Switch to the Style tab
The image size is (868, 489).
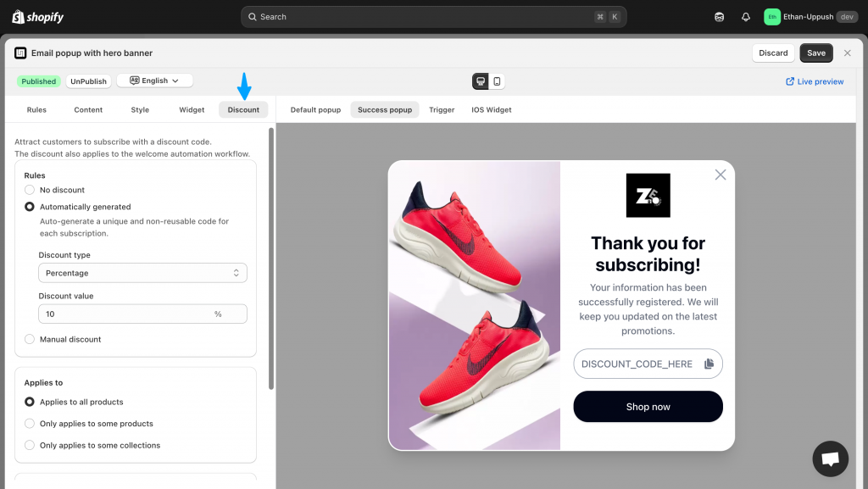point(140,109)
